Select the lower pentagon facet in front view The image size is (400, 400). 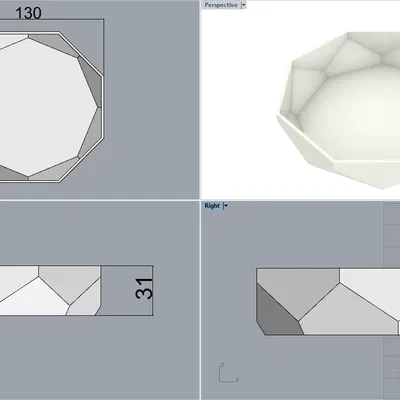point(35,298)
